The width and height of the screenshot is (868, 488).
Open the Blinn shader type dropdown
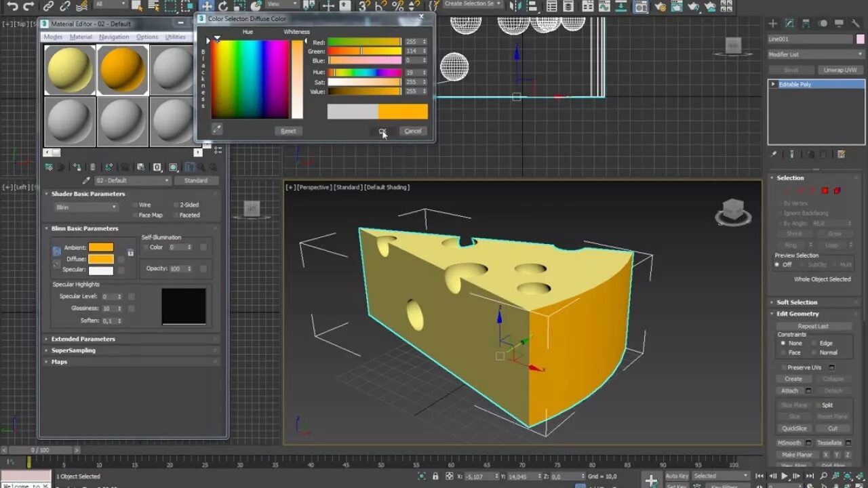(86, 207)
